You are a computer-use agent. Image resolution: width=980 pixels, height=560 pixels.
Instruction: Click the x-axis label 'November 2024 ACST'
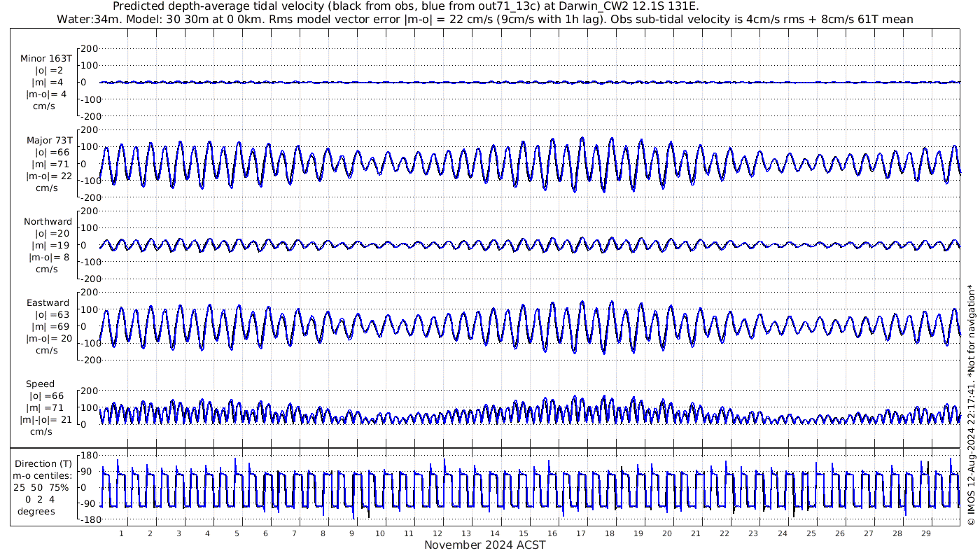pos(485,545)
